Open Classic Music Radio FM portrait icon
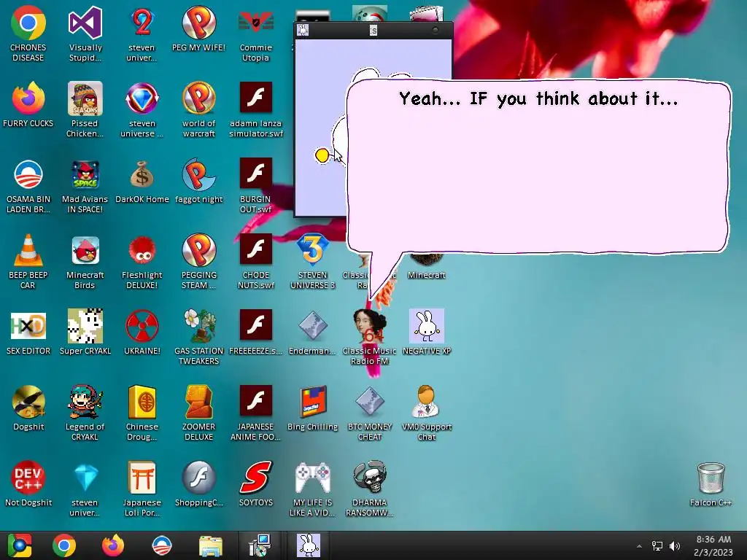Viewport: 747px width, 560px height. coord(369,337)
